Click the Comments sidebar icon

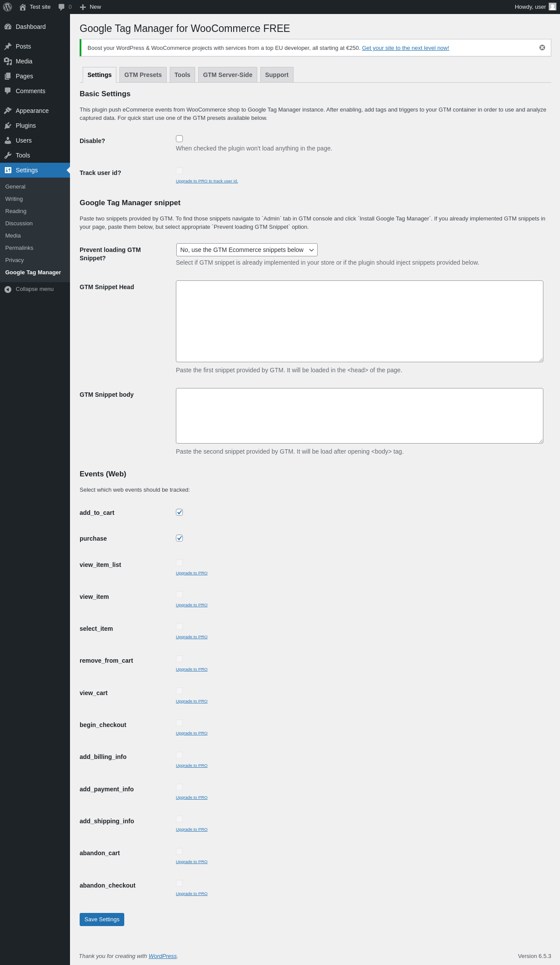pyautogui.click(x=8, y=91)
